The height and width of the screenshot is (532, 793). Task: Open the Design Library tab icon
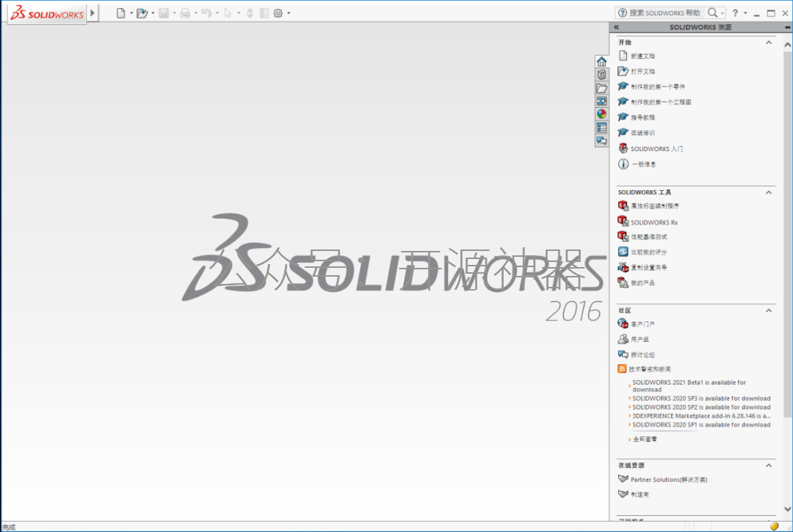601,75
